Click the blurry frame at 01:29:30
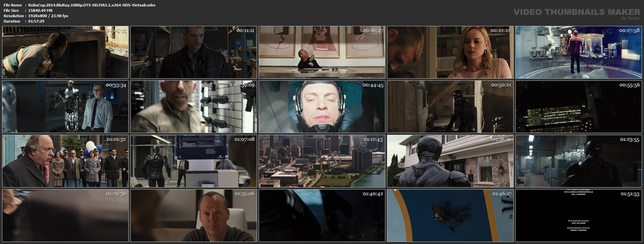The width and height of the screenshot is (644, 244). [x=65, y=215]
